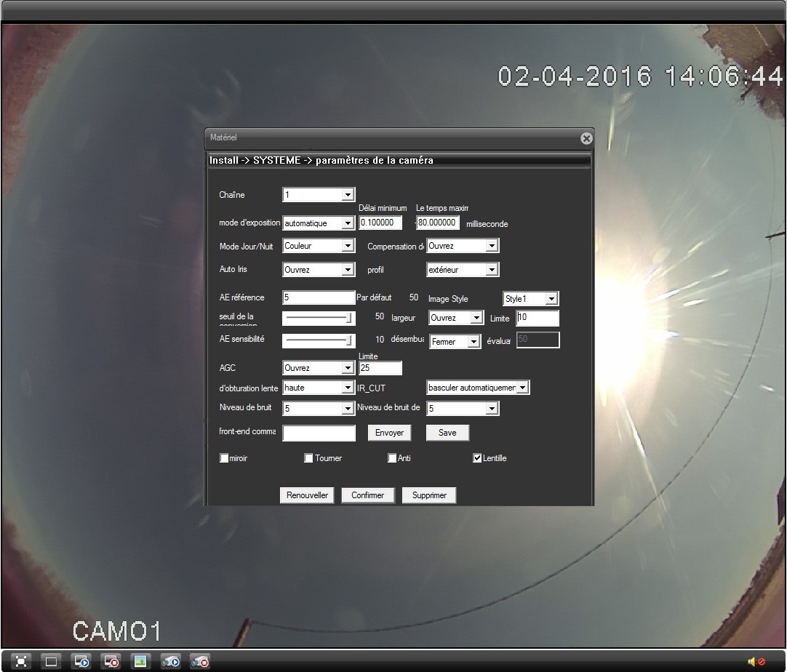
Task: Tick the Anti checkbox
Action: click(x=392, y=457)
